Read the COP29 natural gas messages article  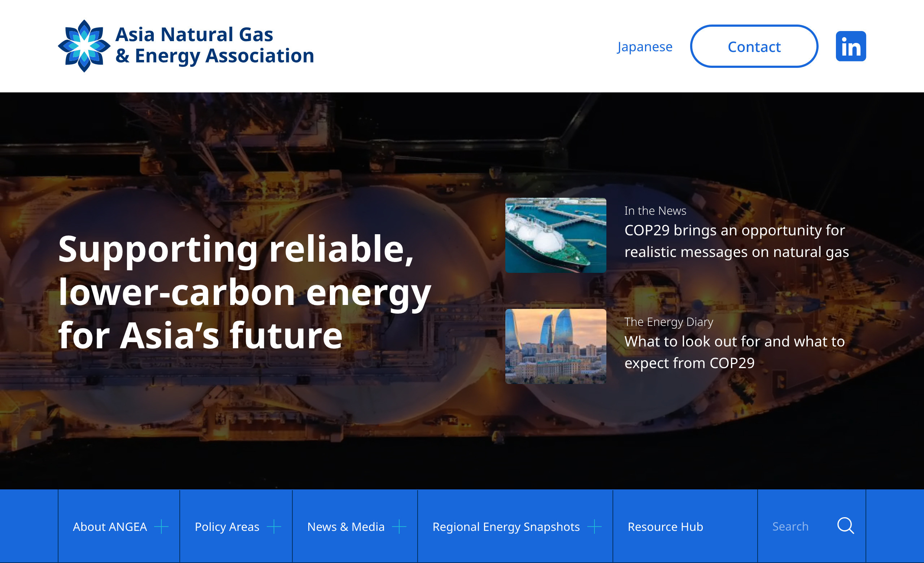coord(736,241)
